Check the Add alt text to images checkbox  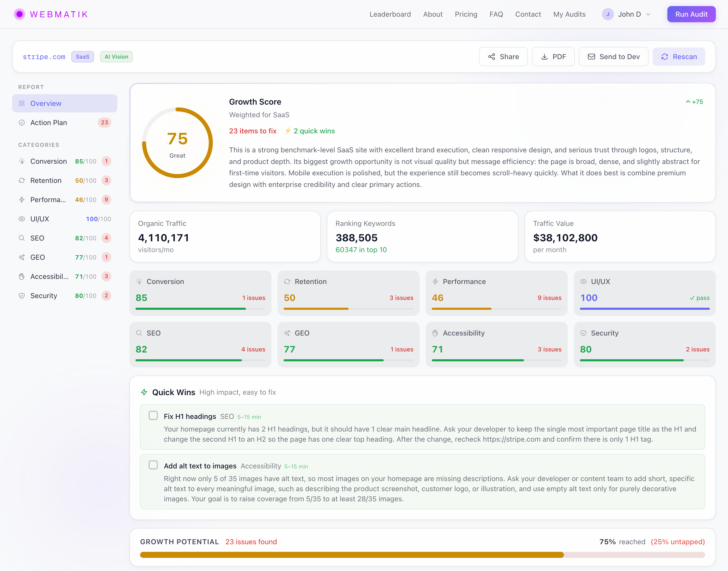[153, 465]
